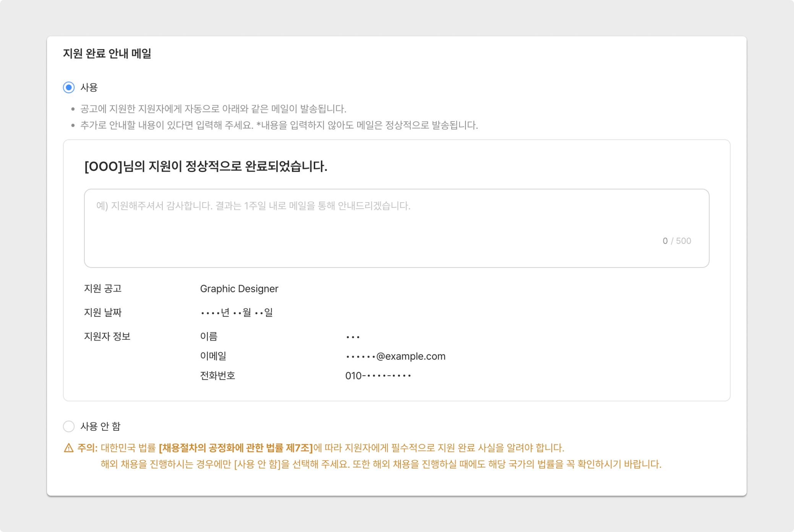
Task: Click the 010 phone number value
Action: [378, 376]
